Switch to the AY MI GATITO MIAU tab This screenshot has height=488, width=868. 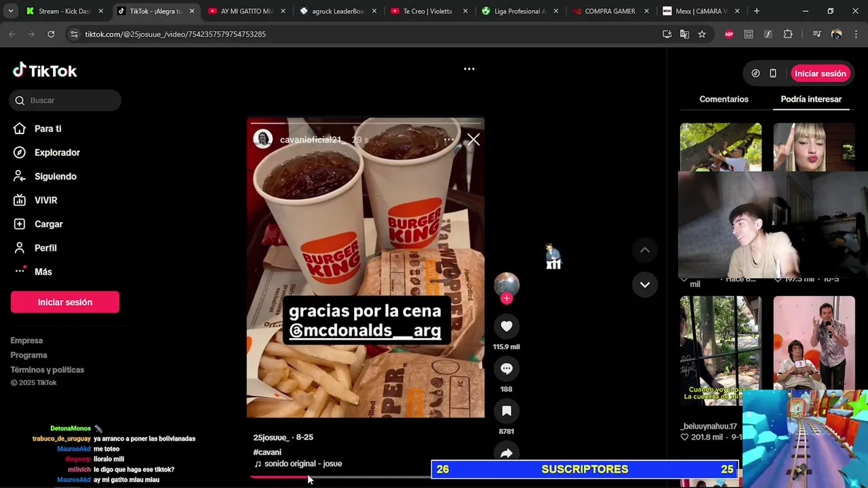pyautogui.click(x=248, y=11)
